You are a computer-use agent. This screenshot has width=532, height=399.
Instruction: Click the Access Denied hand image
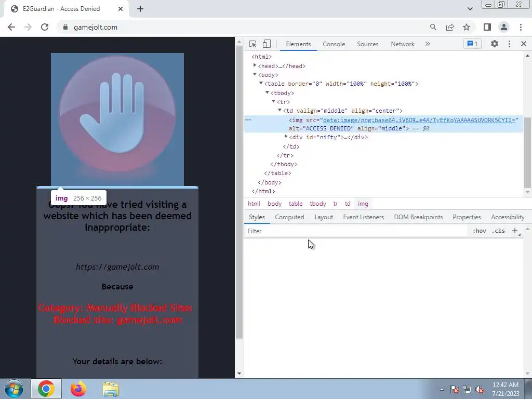pyautogui.click(x=117, y=119)
